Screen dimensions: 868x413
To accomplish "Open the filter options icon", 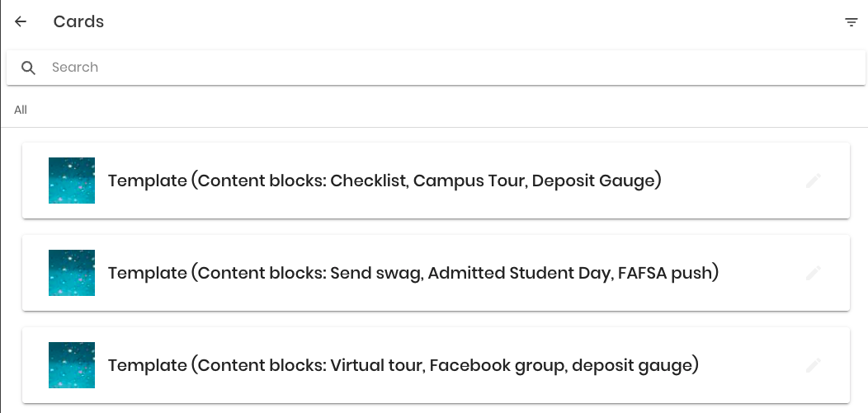I will 851,22.
